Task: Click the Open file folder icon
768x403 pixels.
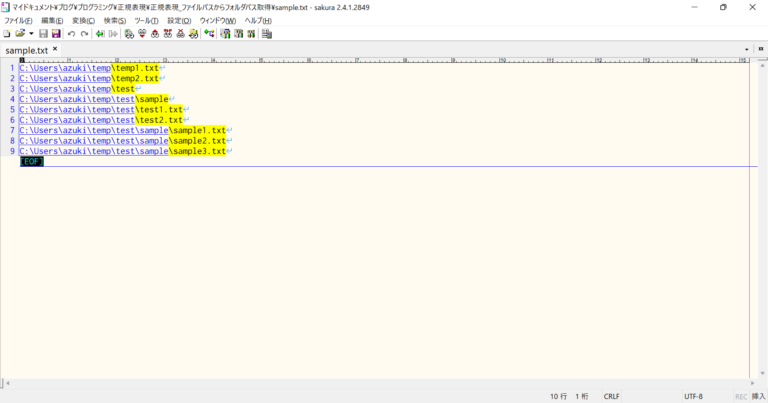Action: (19, 33)
